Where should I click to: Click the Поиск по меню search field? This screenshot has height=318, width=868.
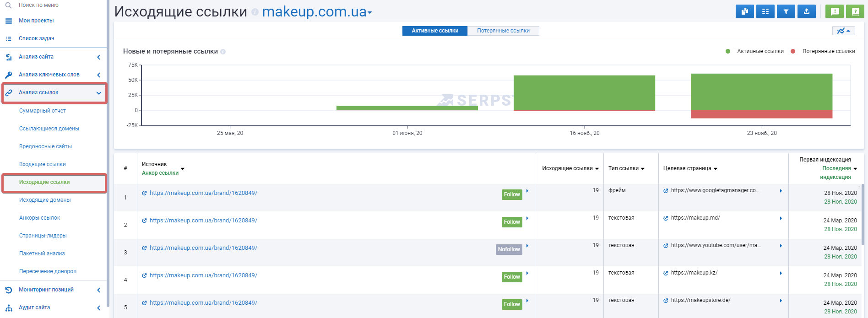pyautogui.click(x=53, y=5)
